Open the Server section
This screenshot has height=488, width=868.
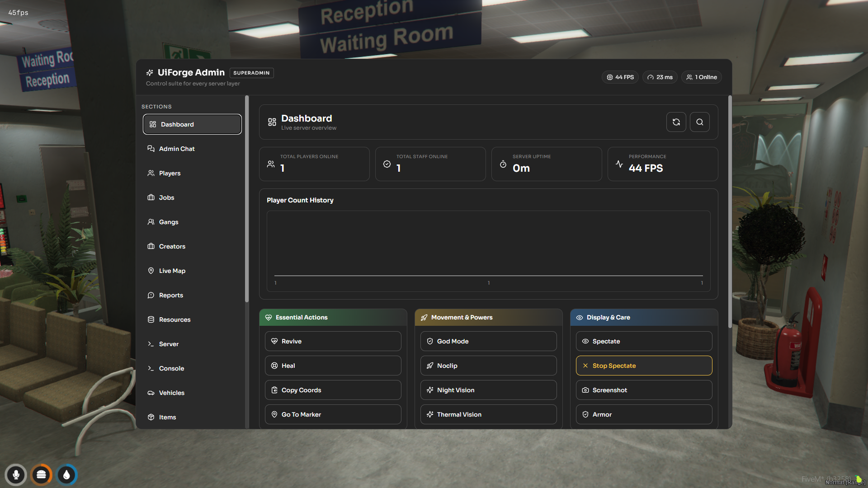click(x=192, y=344)
